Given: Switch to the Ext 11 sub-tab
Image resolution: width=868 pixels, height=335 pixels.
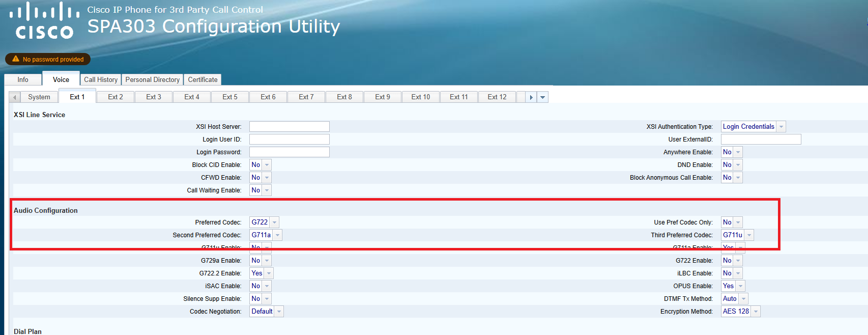Looking at the screenshot, I should pos(459,97).
